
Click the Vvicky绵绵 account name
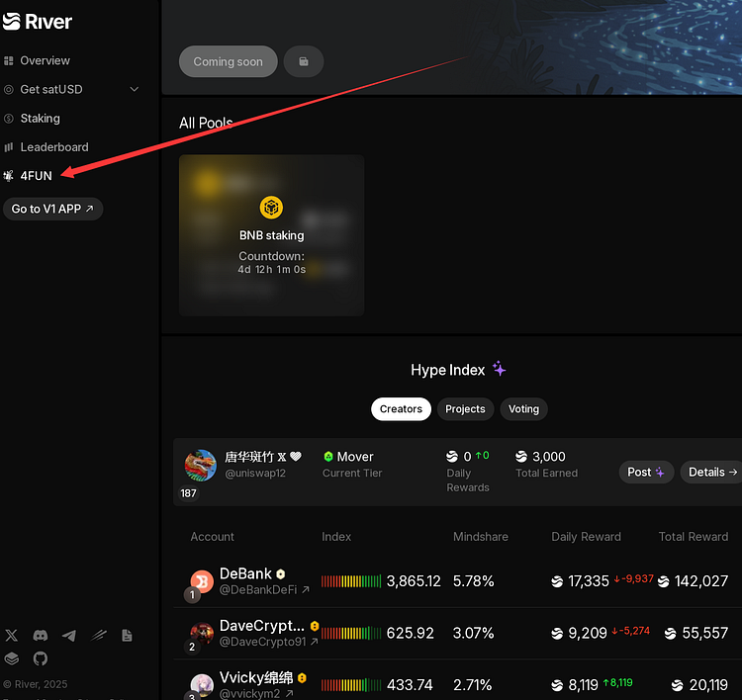pyautogui.click(x=256, y=678)
